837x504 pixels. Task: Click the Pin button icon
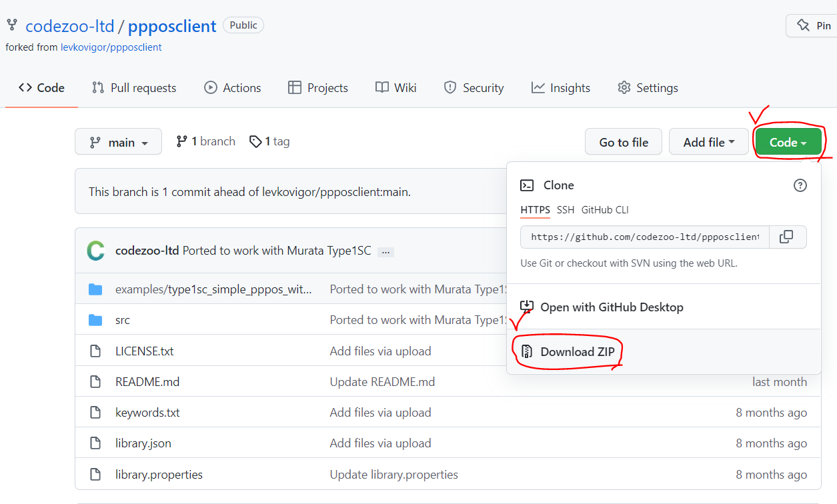pos(802,26)
